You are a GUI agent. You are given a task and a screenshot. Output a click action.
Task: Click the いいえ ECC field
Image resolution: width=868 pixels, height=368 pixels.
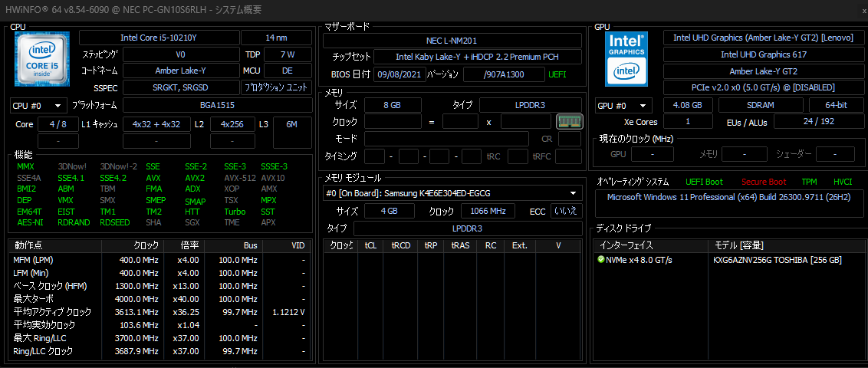coord(567,211)
